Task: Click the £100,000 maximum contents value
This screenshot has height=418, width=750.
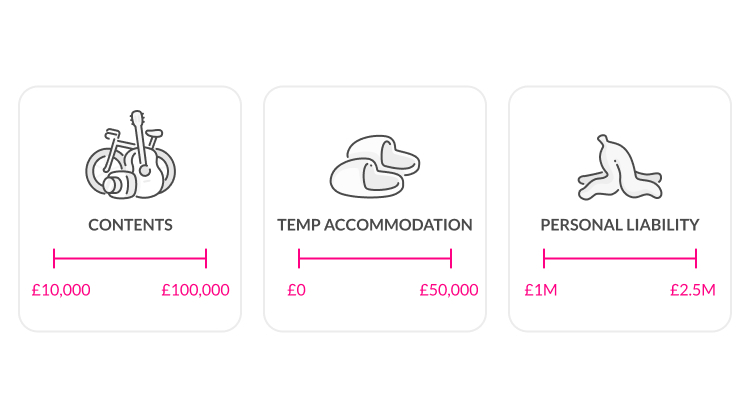Action: pyautogui.click(x=195, y=291)
